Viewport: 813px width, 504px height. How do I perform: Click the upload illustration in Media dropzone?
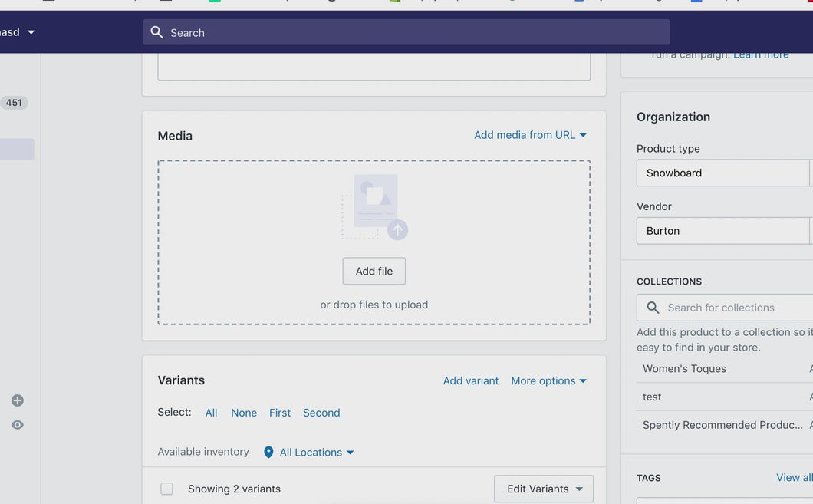[374, 207]
